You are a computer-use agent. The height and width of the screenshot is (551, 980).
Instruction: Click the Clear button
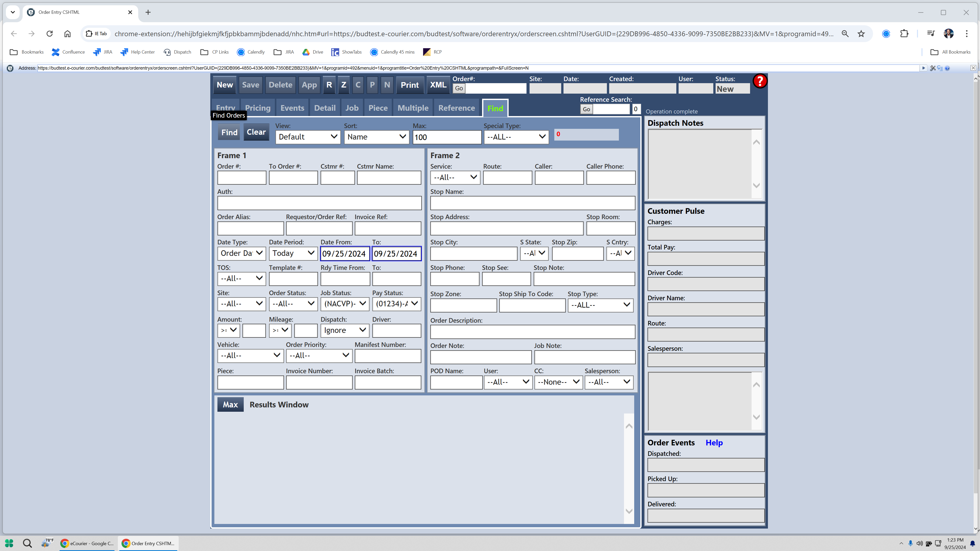[256, 132]
